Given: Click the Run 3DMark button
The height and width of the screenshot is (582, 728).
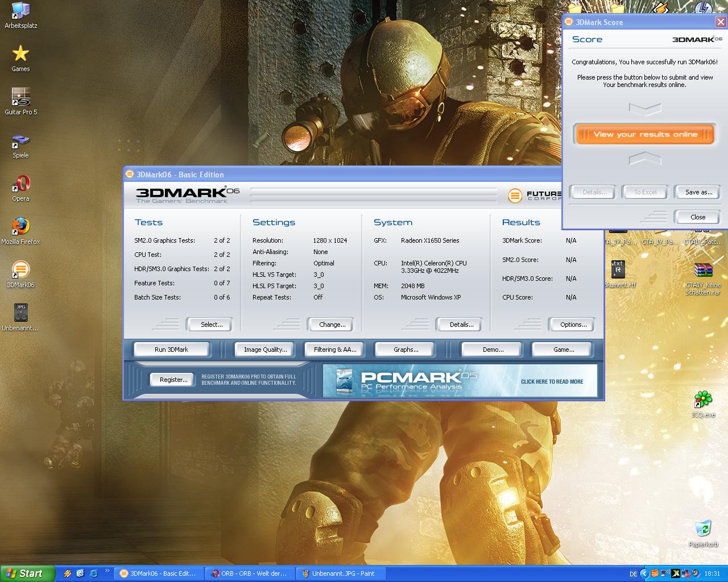Looking at the screenshot, I should pos(171,350).
